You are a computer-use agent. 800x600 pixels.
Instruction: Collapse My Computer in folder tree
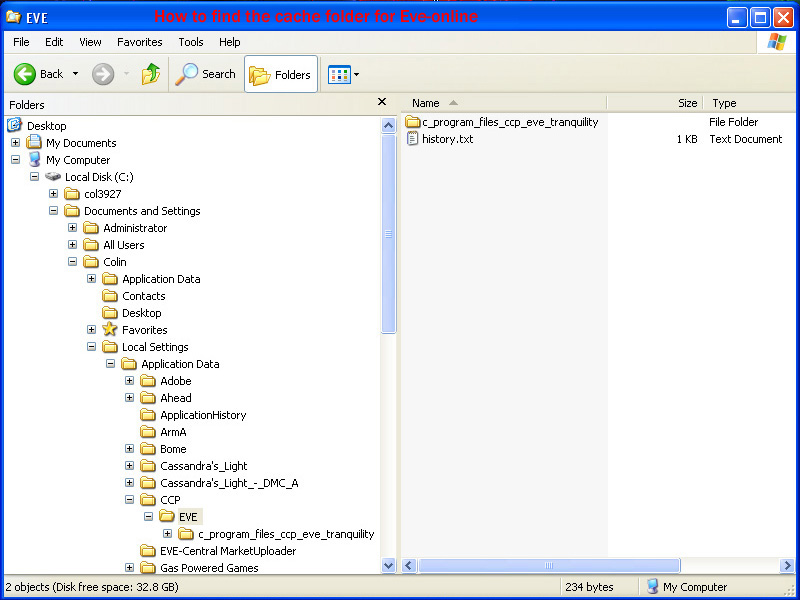point(16,160)
